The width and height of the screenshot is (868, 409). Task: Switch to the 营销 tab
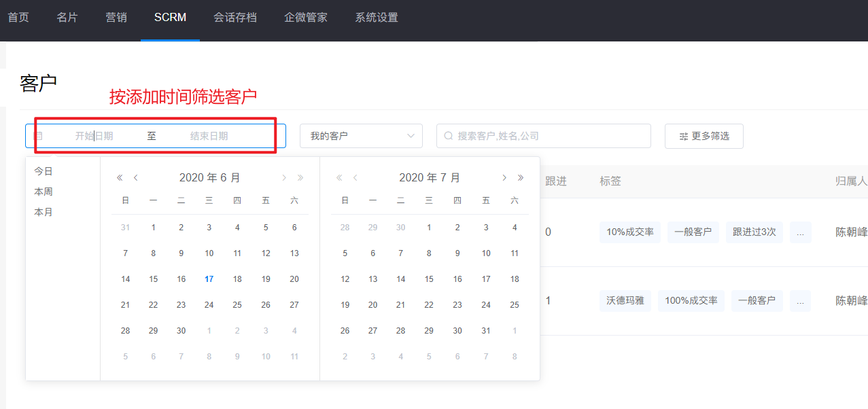click(116, 18)
